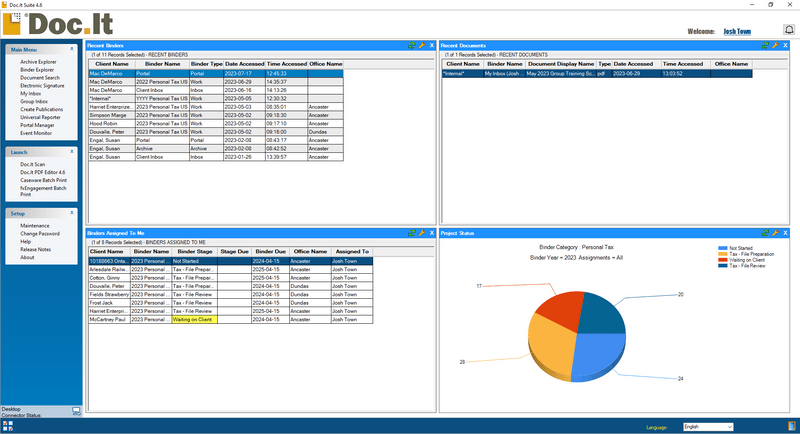Launch Doc.It Scan
This screenshot has height=434, width=800.
pos(33,164)
